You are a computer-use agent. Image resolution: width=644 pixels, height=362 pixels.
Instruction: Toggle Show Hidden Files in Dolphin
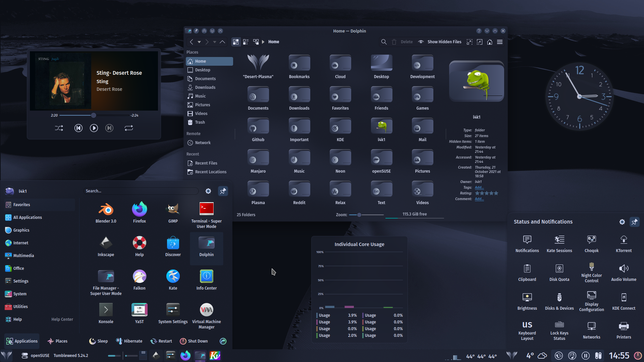coord(440,42)
